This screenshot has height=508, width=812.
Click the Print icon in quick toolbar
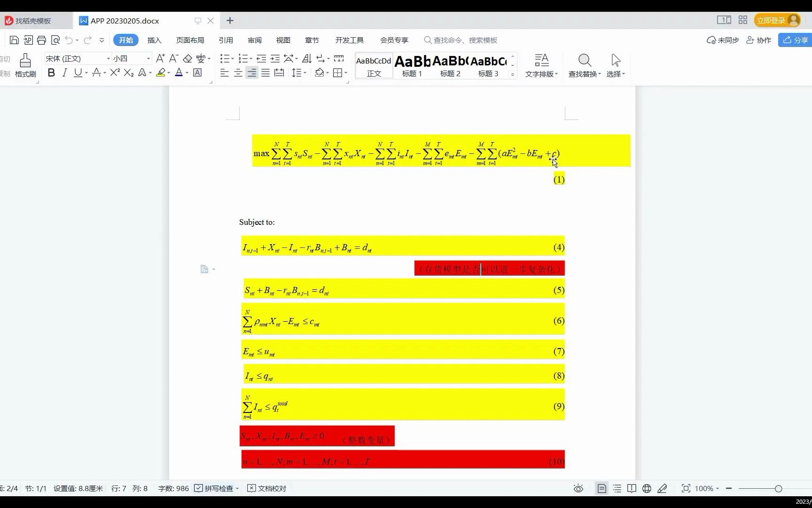coord(41,40)
